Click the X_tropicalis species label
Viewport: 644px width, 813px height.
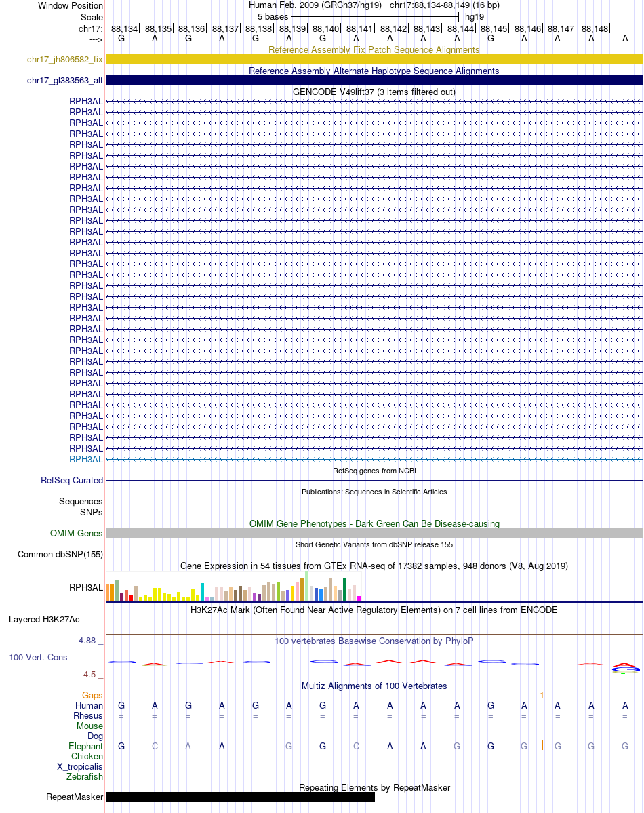tap(80, 767)
